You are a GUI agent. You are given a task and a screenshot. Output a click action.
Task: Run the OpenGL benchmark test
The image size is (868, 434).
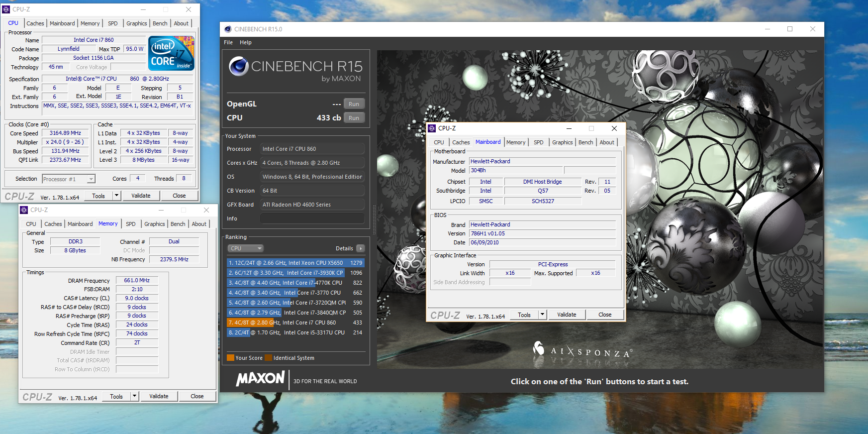[354, 104]
